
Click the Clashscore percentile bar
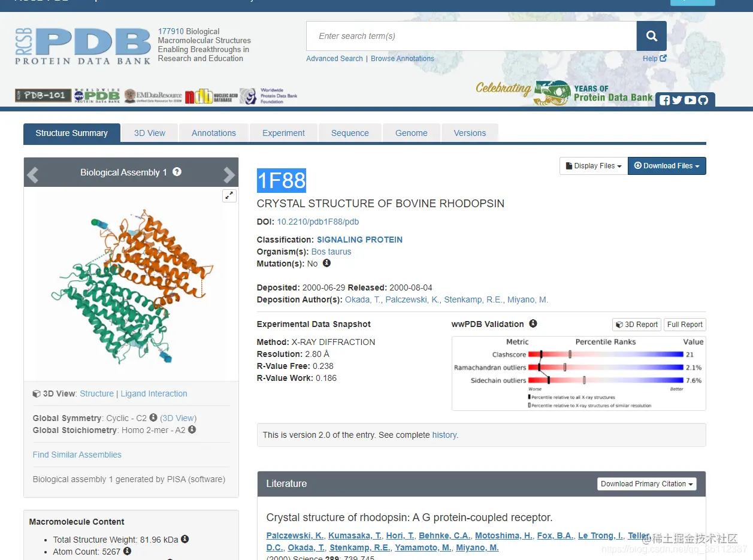pos(606,355)
